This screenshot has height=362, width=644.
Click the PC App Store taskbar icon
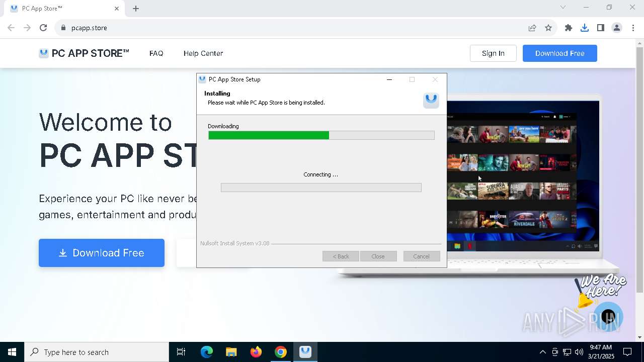coord(305,352)
